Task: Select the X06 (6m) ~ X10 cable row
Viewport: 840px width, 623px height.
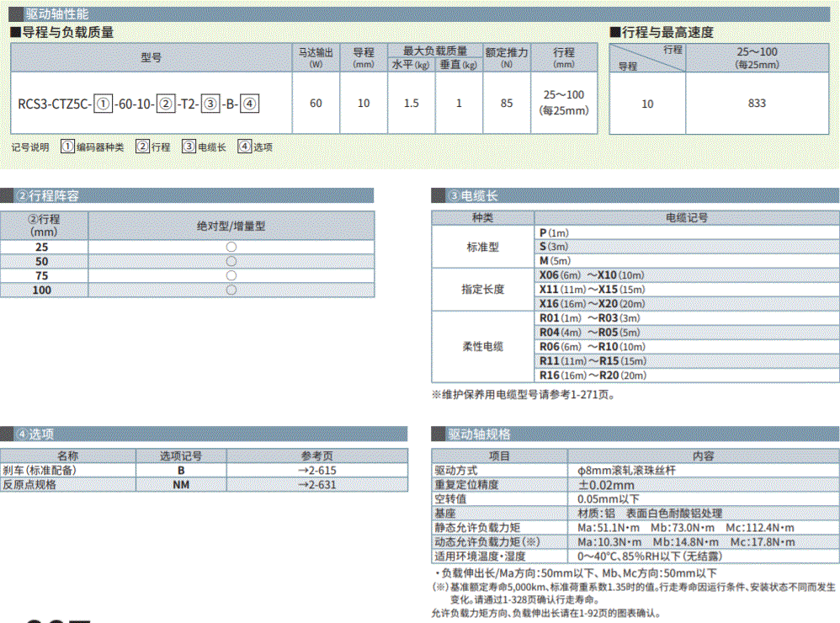Action: point(687,275)
